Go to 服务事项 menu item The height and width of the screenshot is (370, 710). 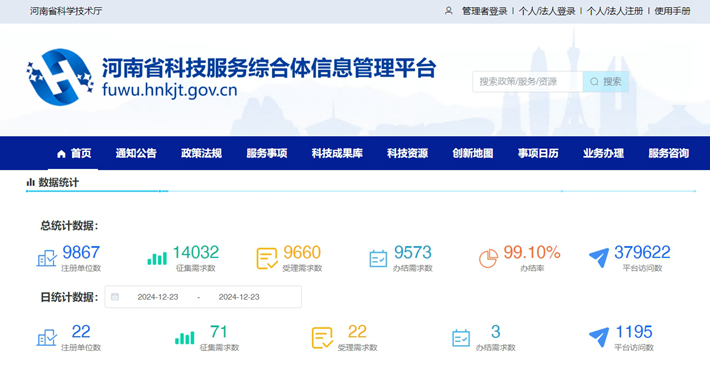pyautogui.click(x=267, y=154)
